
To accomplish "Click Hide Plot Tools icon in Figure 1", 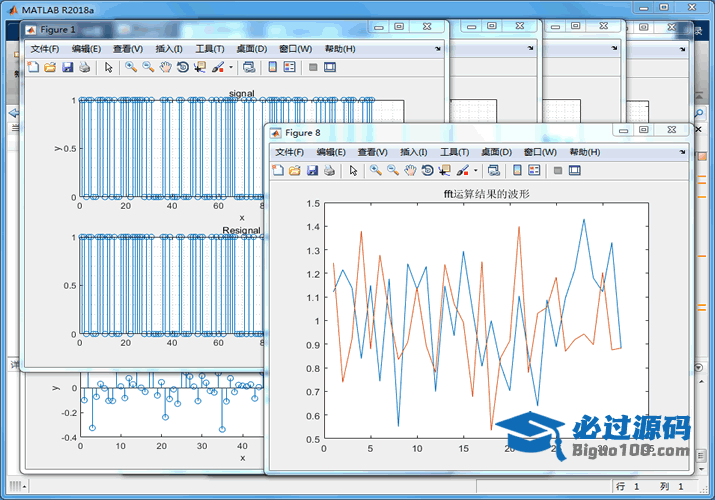I will point(313,67).
